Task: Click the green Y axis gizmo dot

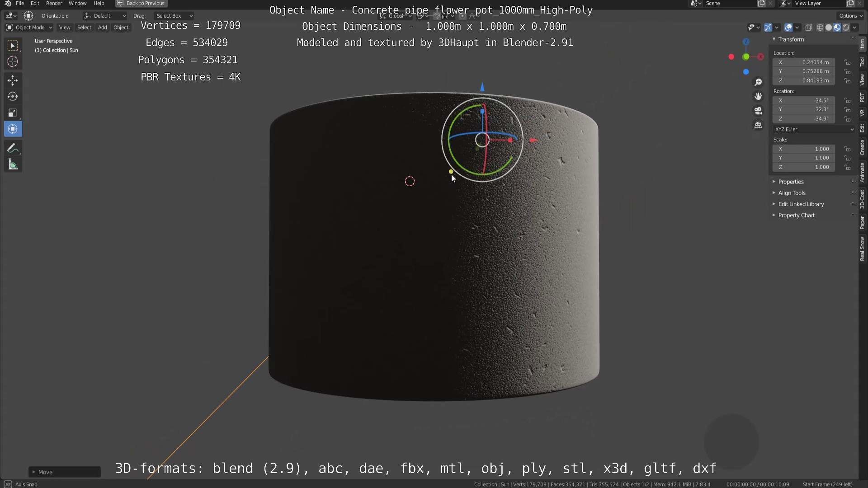Action: [746, 57]
